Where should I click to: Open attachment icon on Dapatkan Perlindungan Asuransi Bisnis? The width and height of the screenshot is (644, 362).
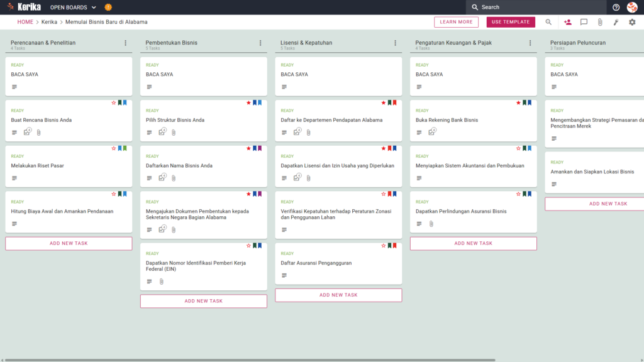tap(431, 224)
